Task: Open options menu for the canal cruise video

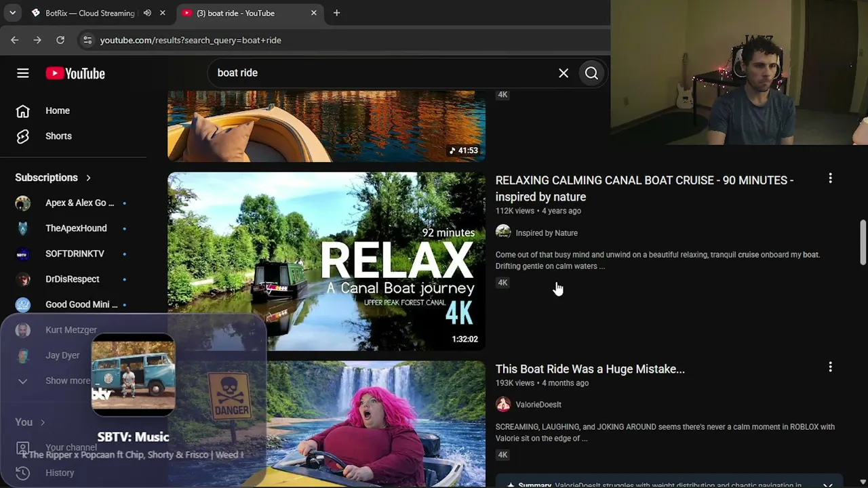Action: click(x=830, y=178)
